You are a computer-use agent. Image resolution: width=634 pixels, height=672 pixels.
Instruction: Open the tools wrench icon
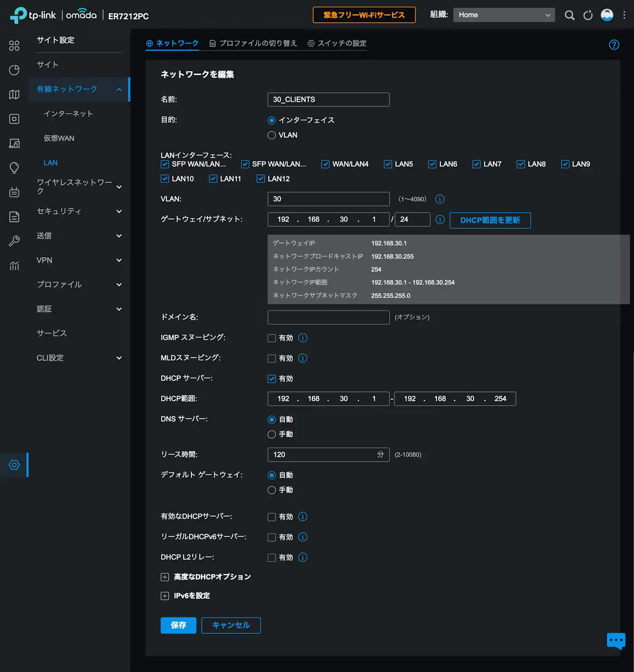[14, 241]
